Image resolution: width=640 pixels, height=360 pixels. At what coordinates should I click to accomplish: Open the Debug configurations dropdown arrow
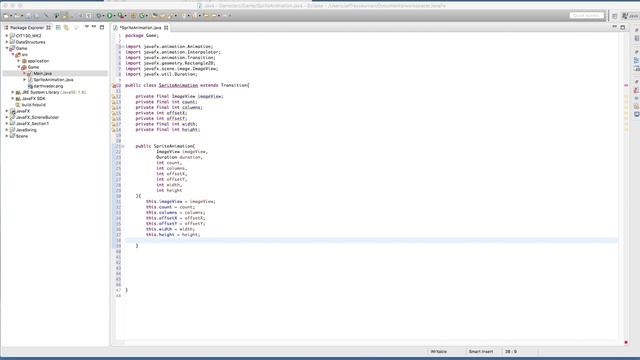coord(103,16)
